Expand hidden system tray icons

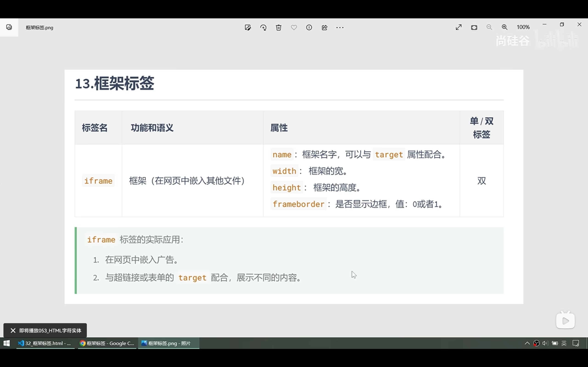527,343
